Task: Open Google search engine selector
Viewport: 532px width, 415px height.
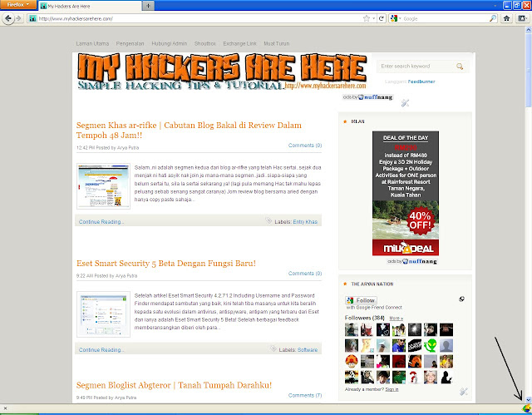Action: click(x=396, y=18)
